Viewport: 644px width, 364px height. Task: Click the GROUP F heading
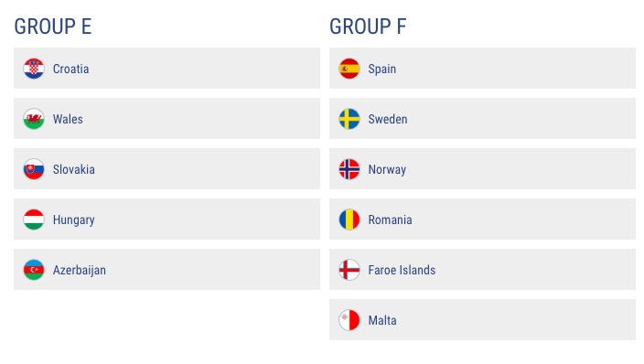tap(368, 27)
